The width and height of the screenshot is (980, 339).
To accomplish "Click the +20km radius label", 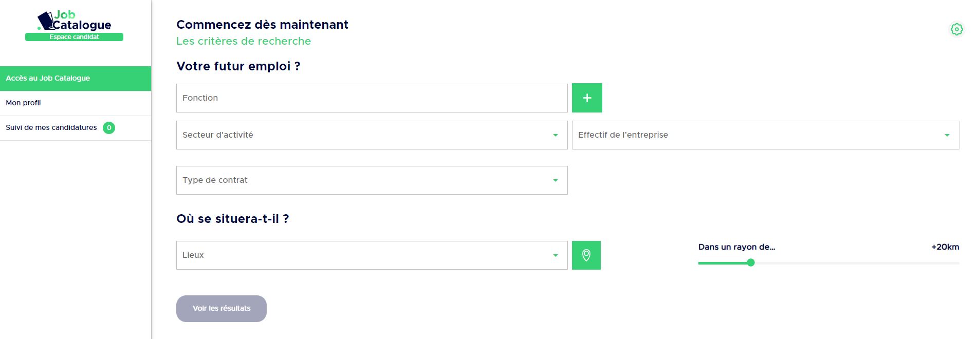I will pyautogui.click(x=946, y=247).
